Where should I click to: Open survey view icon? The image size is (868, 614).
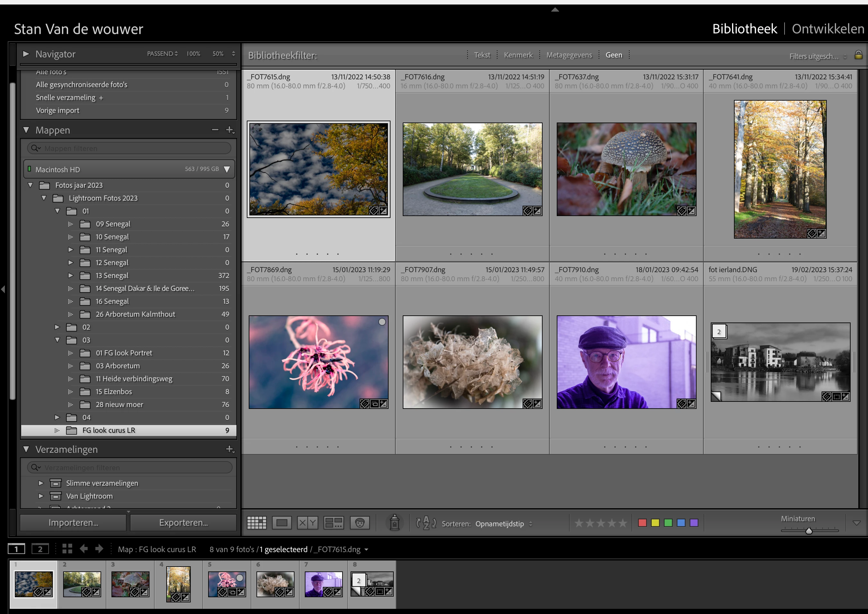[x=333, y=523]
